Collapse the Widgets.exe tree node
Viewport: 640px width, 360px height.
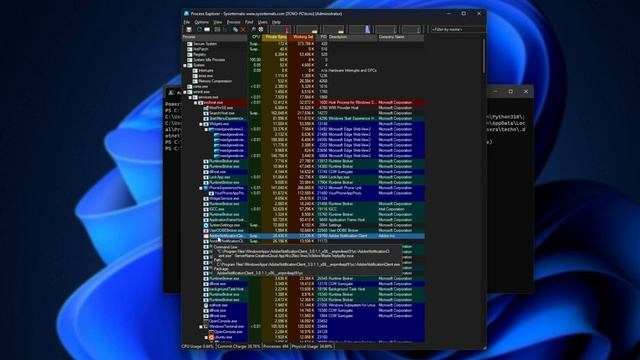[201, 124]
